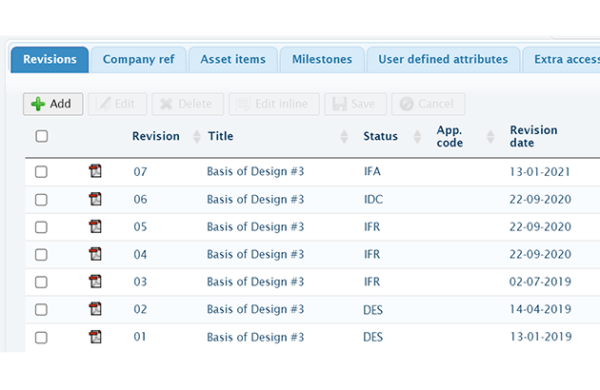This screenshot has height=390, width=600.
Task: Open the PDF icon for revision 03
Action: [x=95, y=281]
